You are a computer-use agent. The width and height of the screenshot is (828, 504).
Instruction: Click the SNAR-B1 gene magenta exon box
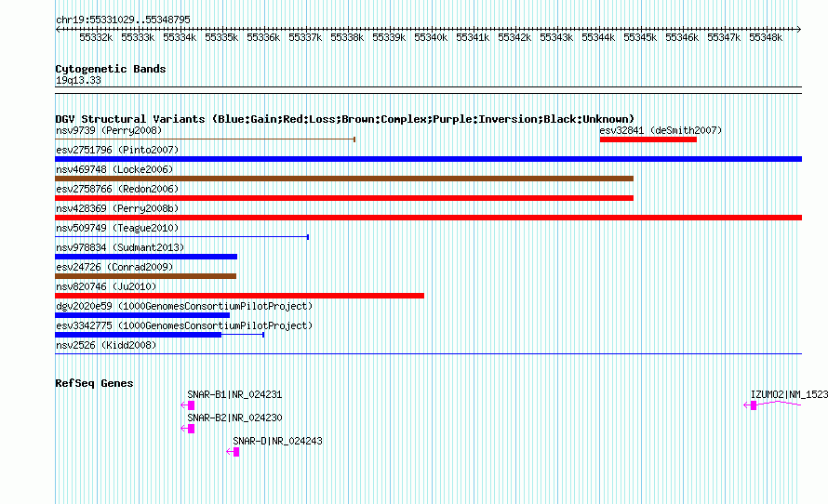click(191, 405)
